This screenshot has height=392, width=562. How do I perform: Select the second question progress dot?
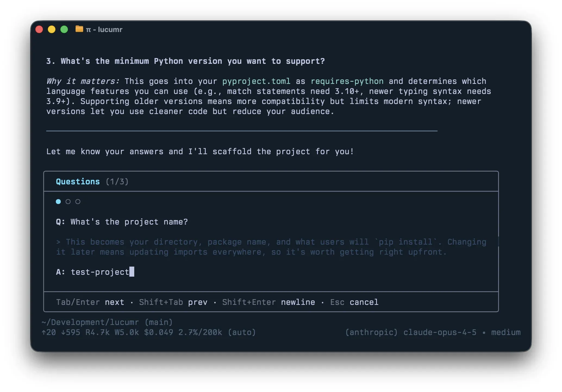pos(68,201)
